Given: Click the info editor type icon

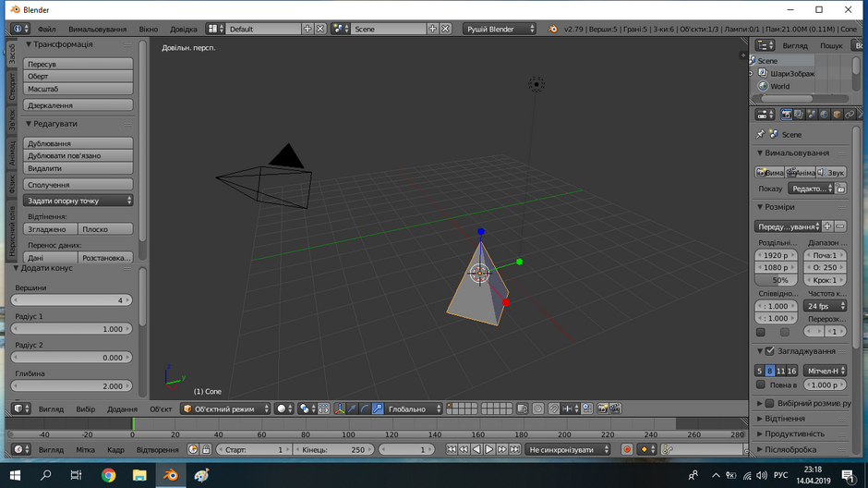Looking at the screenshot, I should (x=21, y=29).
